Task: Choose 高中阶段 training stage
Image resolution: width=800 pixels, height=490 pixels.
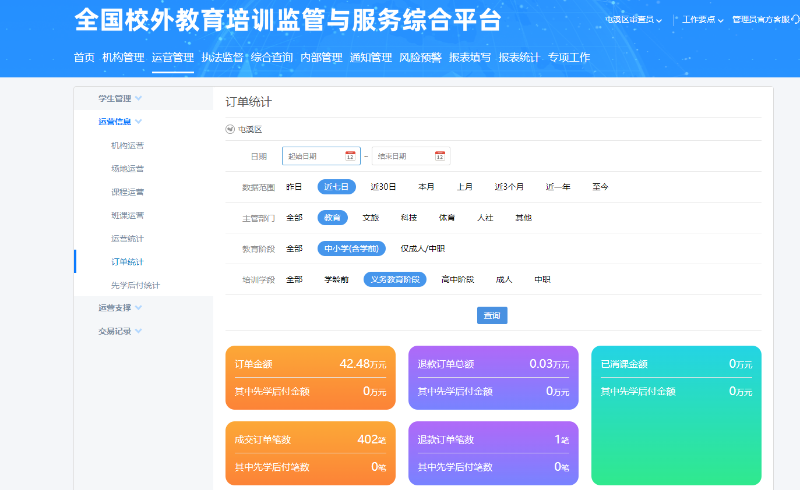Action: click(x=457, y=280)
